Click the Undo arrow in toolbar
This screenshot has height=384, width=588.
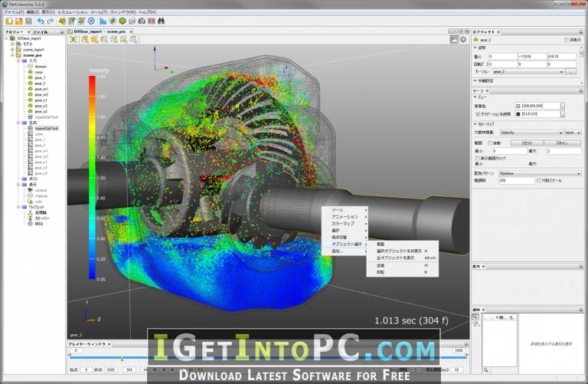click(x=41, y=21)
